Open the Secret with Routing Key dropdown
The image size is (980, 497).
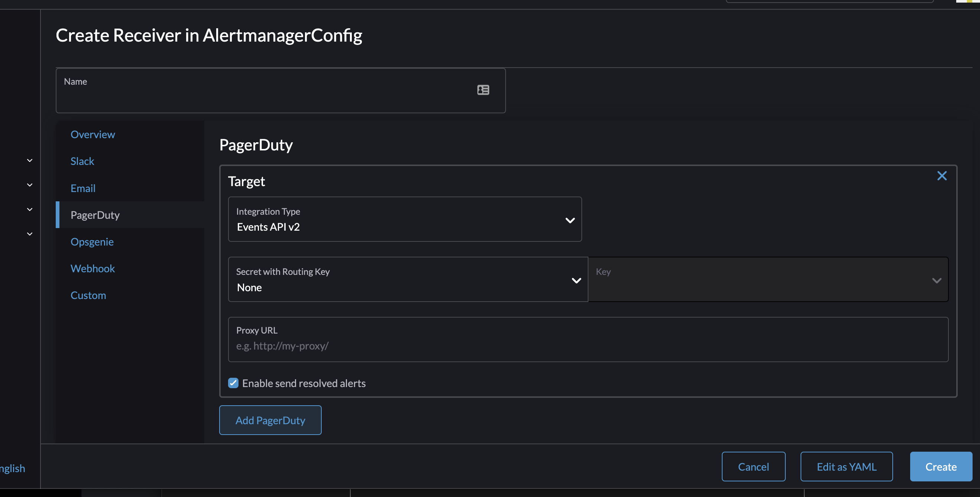pyautogui.click(x=576, y=280)
